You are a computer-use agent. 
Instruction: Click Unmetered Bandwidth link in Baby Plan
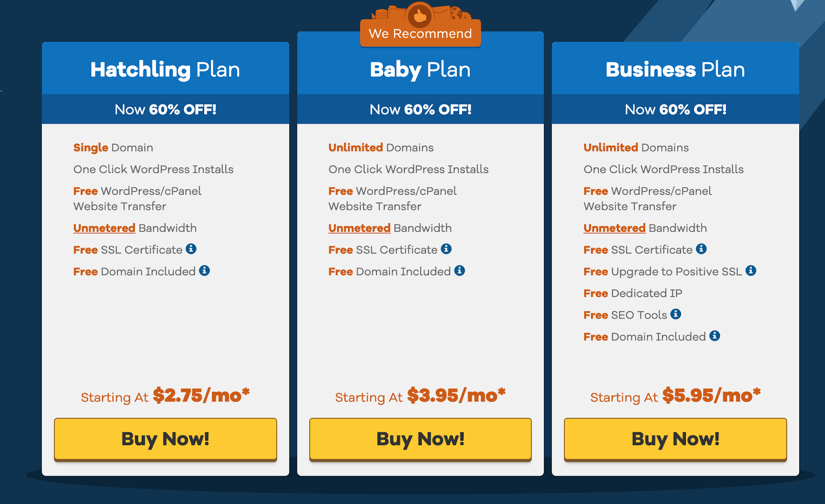pyautogui.click(x=359, y=228)
